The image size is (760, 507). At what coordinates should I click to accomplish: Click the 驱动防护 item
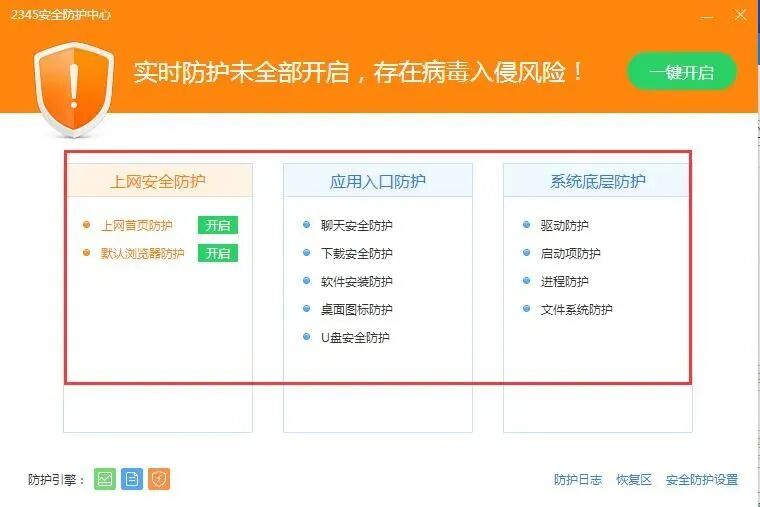[564, 225]
